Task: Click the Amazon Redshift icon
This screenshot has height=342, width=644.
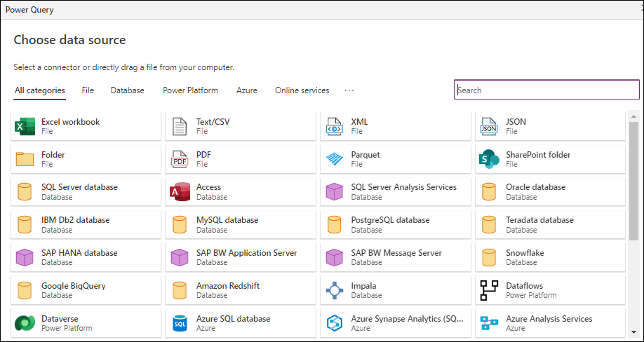Action: (180, 290)
